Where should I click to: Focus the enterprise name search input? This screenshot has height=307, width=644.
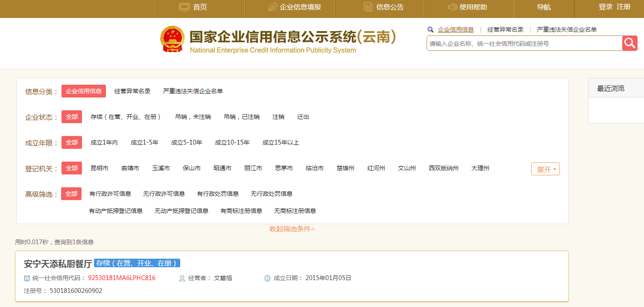click(x=524, y=43)
